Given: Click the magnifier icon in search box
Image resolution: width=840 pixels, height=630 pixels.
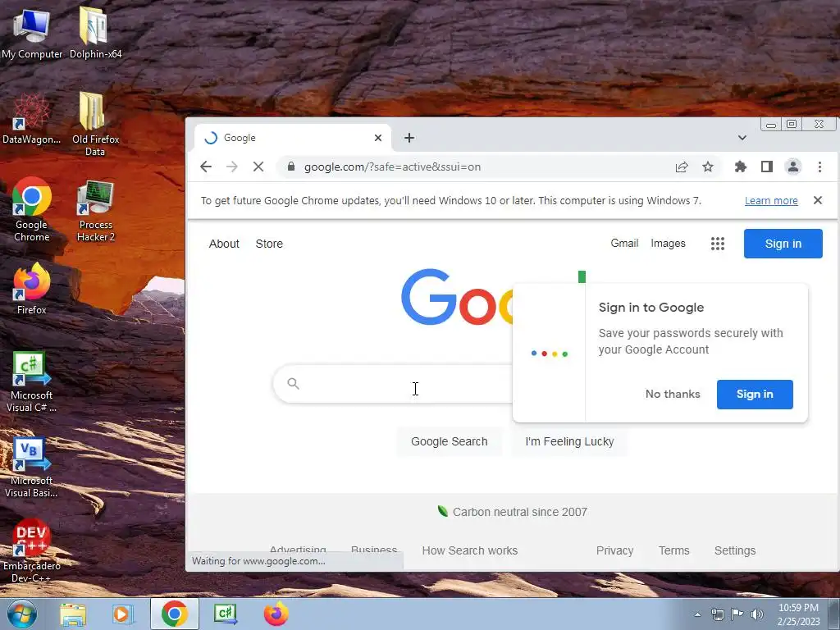Looking at the screenshot, I should pyautogui.click(x=293, y=383).
